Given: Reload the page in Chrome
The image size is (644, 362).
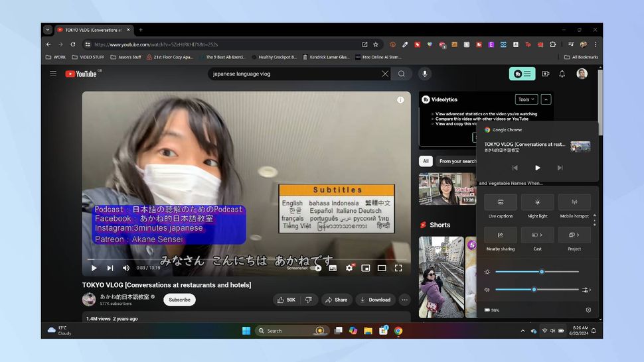Looking at the screenshot, I should tap(72, 44).
